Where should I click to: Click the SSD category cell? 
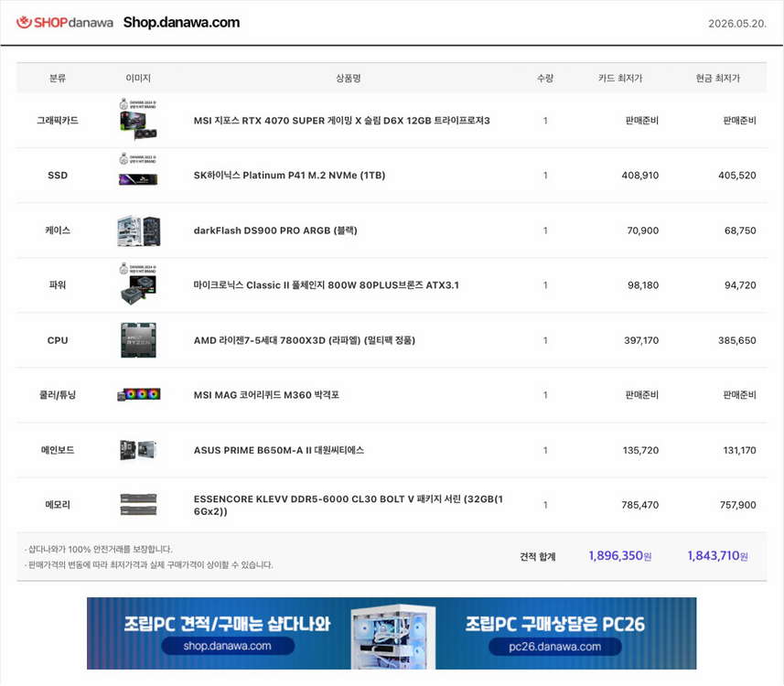[x=58, y=176]
